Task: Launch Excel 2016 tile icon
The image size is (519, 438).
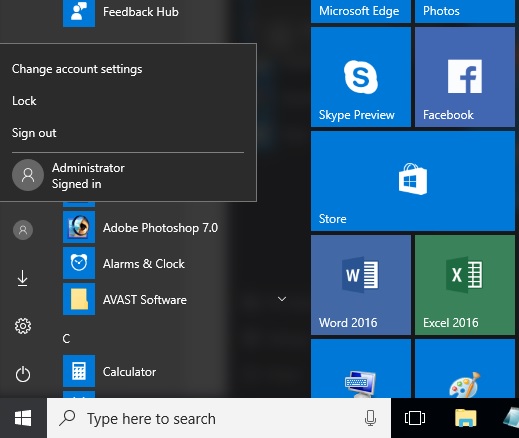Action: coord(464,275)
